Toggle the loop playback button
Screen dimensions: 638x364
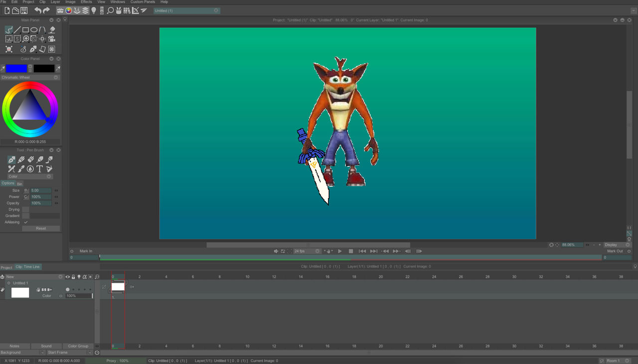(283, 251)
